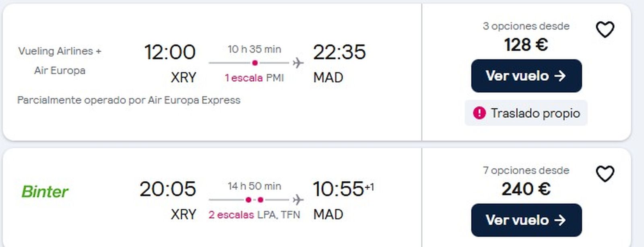Expand the 3 opciones desde options
644x247 pixels.
[x=526, y=26]
